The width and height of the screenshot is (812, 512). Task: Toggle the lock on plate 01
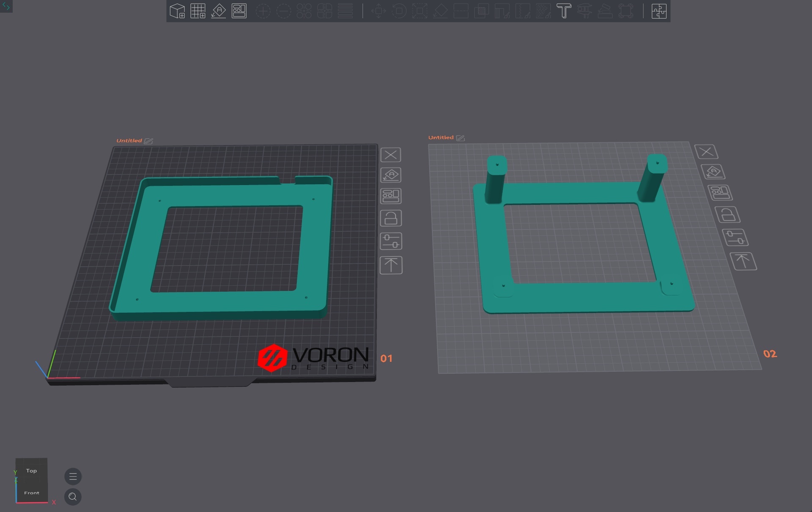click(390, 218)
